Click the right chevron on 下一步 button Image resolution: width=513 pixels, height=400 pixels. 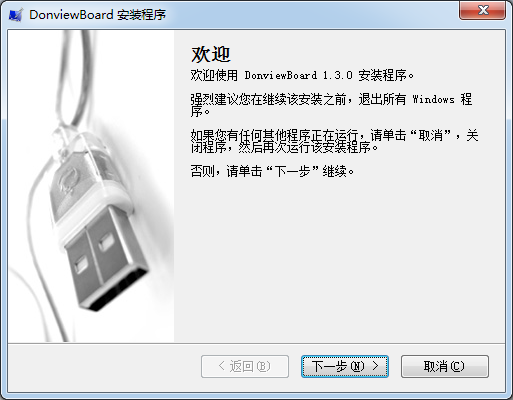[375, 366]
